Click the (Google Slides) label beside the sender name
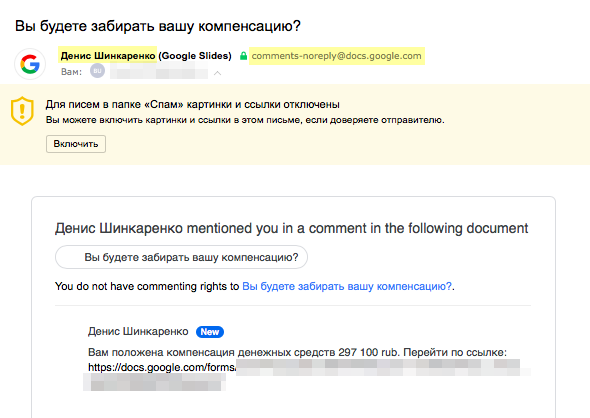 coord(195,56)
